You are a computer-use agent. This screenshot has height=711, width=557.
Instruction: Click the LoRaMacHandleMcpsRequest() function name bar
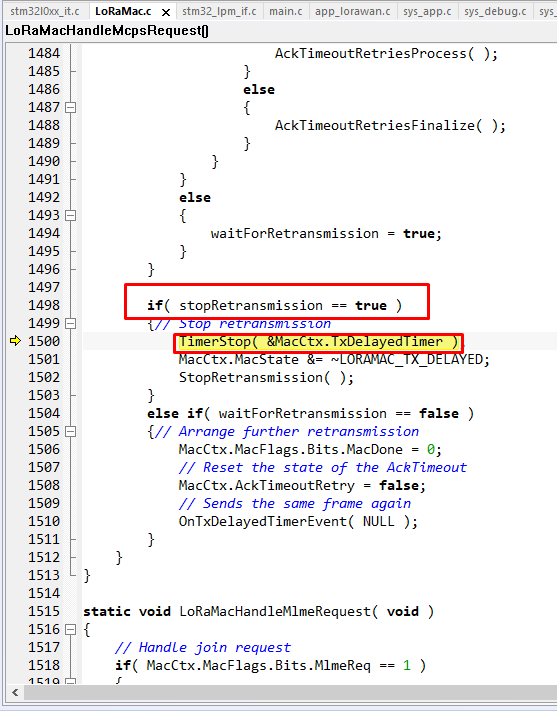(107, 31)
